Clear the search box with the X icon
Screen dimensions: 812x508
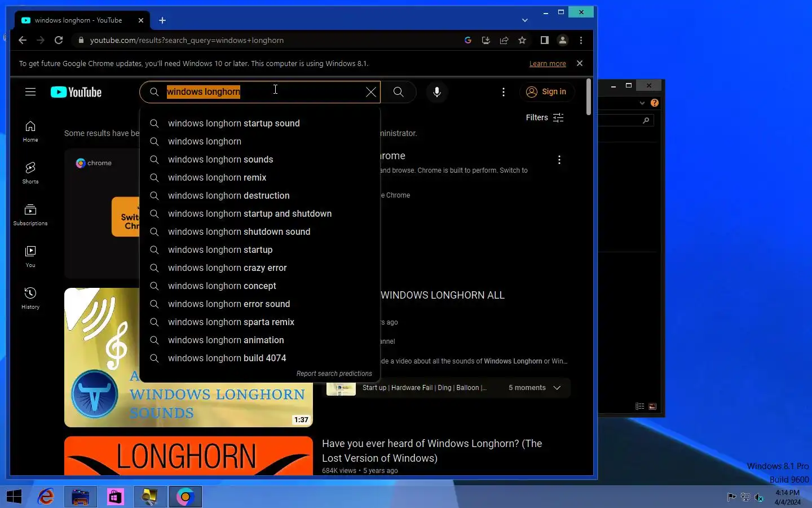[x=370, y=92]
